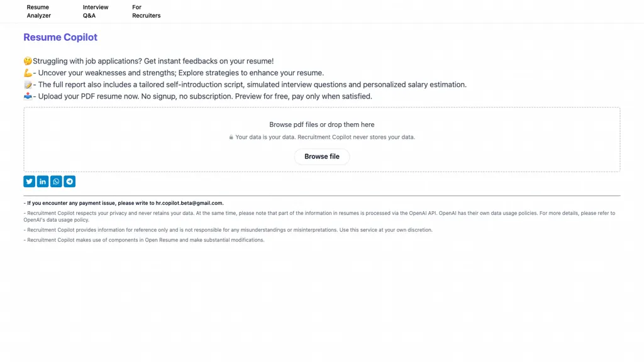The image size is (644, 362).
Task: Switch to the Interview Q&A page
Action: point(96,11)
